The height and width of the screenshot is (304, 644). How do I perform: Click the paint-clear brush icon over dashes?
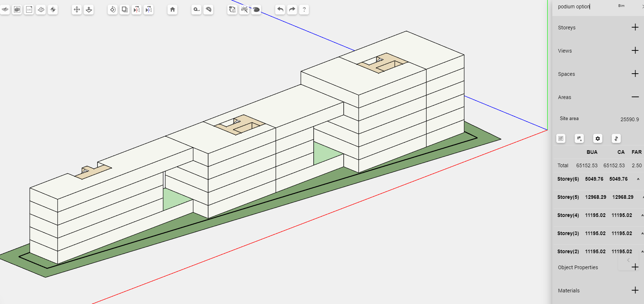pyautogui.click(x=244, y=9)
